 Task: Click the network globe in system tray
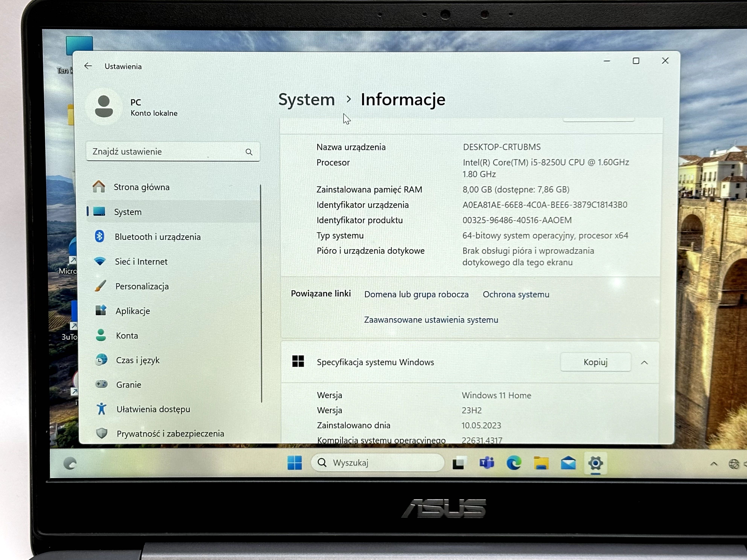click(x=733, y=464)
